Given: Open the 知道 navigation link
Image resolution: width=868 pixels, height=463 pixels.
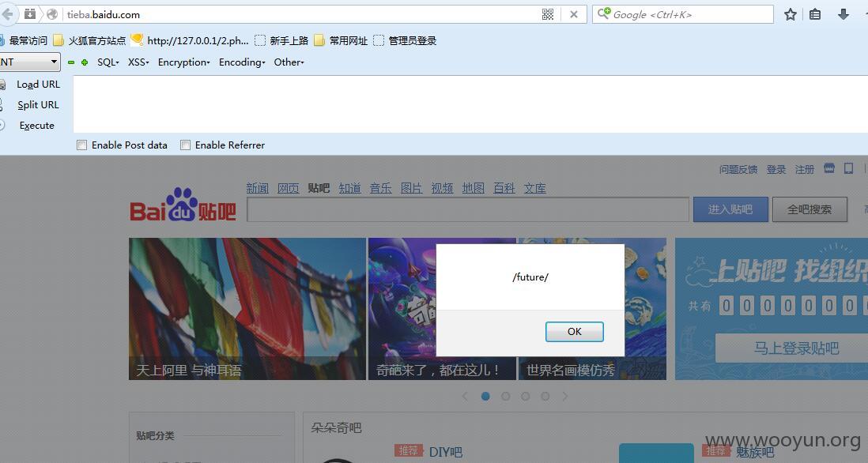Looking at the screenshot, I should (350, 188).
